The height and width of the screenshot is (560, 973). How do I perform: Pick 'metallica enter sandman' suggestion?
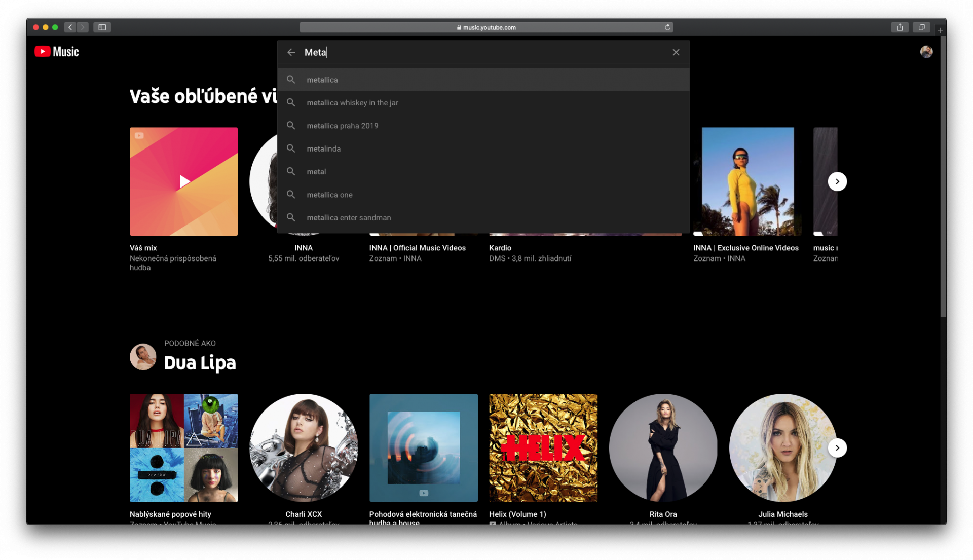pos(483,218)
